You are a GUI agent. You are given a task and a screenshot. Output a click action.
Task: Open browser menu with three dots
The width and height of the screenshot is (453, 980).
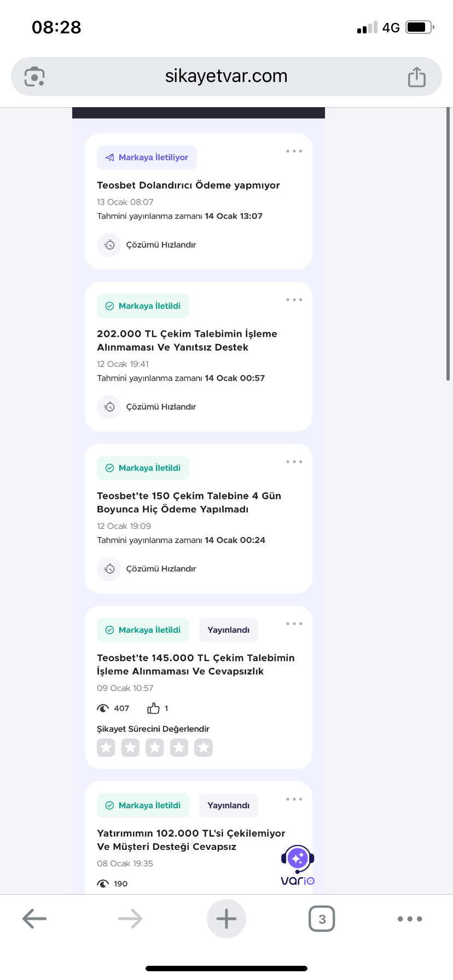[x=410, y=919]
